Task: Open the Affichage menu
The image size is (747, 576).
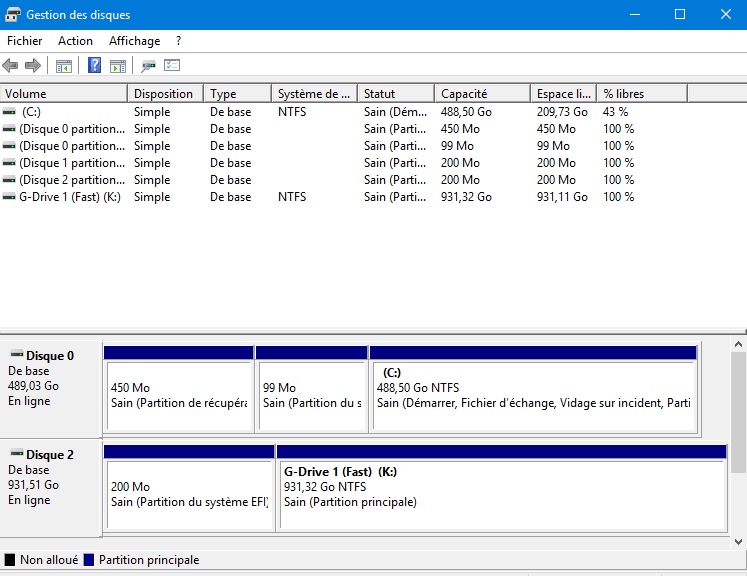Action: point(134,41)
